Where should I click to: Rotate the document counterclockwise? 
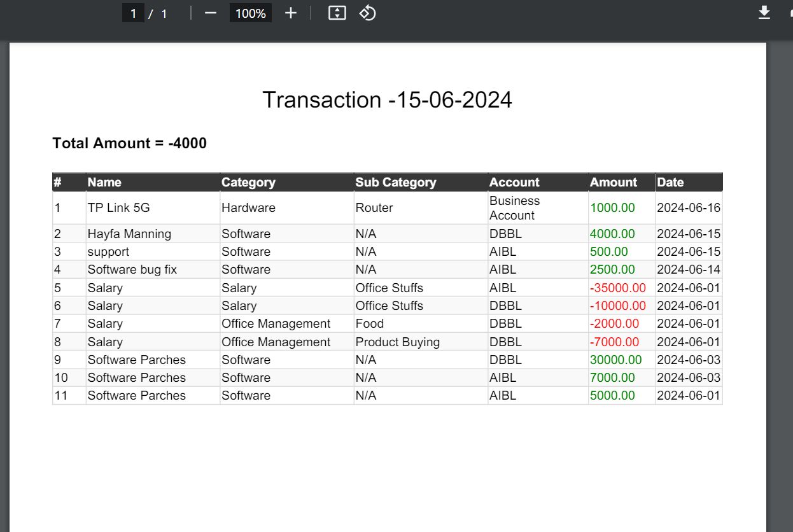(x=368, y=13)
